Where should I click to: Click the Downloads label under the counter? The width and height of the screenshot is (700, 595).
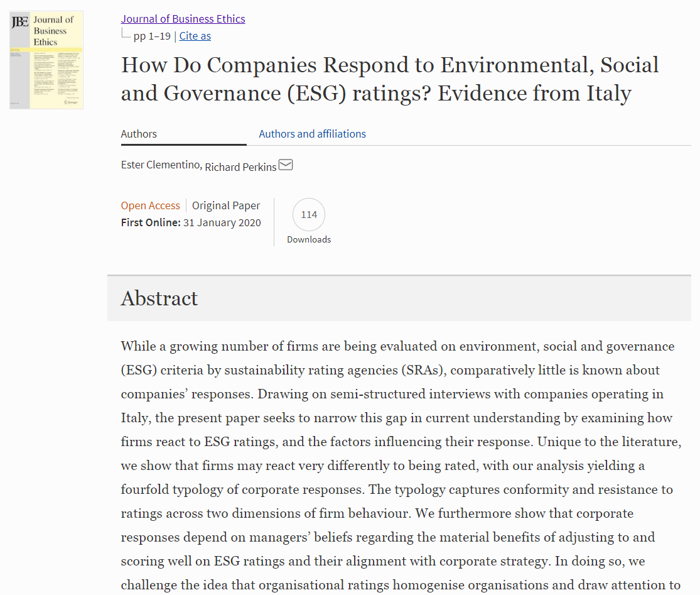tap(309, 239)
